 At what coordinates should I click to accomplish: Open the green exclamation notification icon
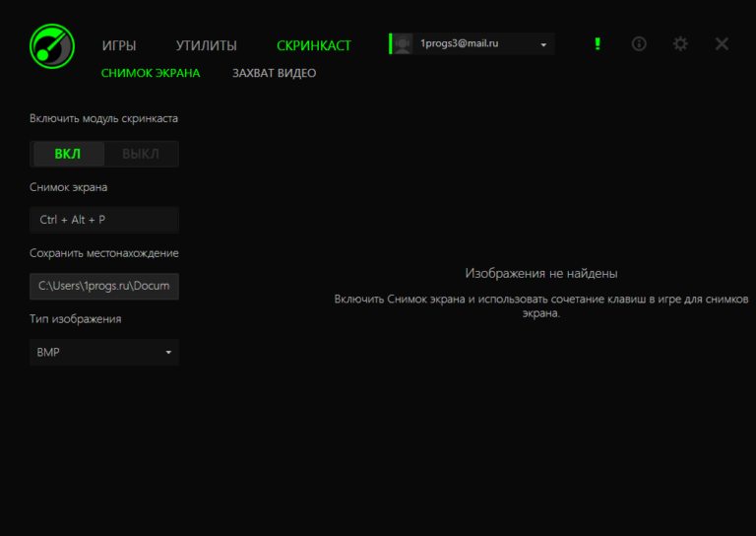click(x=597, y=44)
